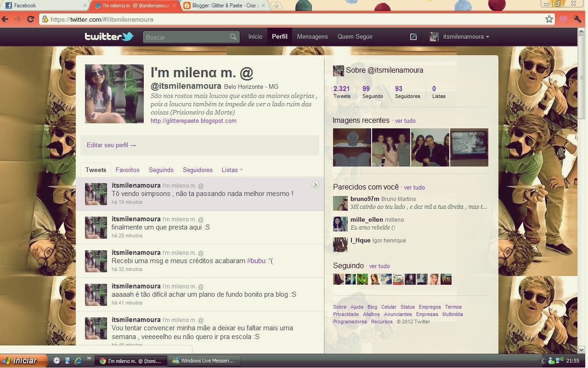Click 93 Seguidores stat
Image resolution: width=588 pixels, height=368 pixels.
[x=407, y=92]
